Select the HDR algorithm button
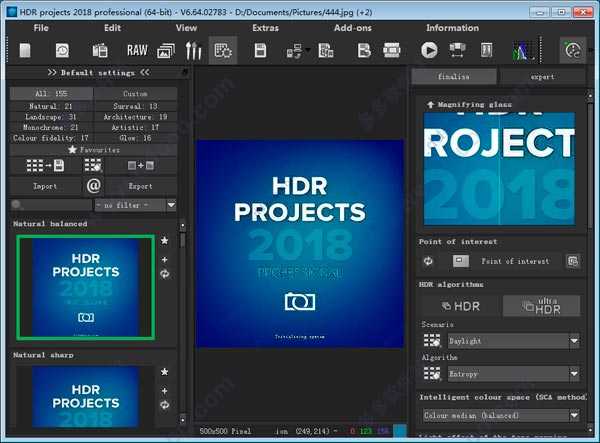Image resolution: width=600 pixels, height=443 pixels. (461, 306)
